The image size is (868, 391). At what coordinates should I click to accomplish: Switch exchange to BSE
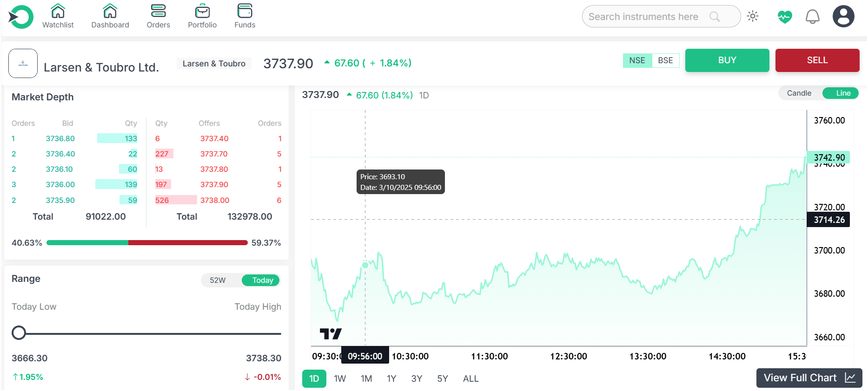point(665,60)
